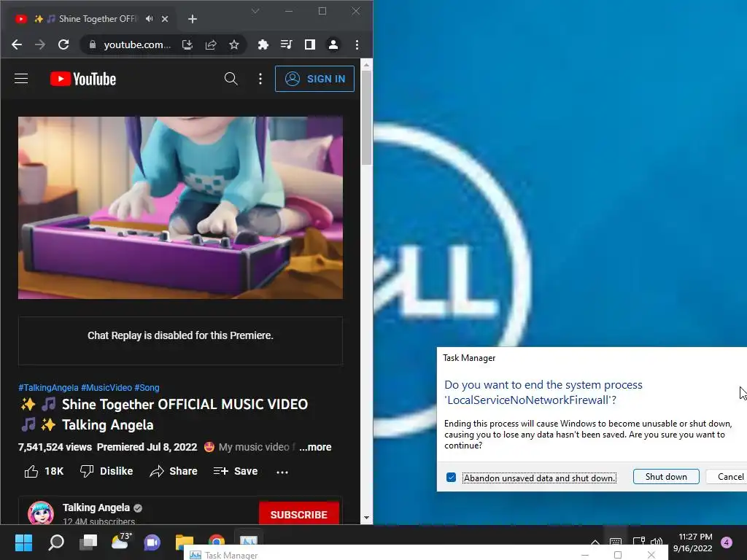Viewport: 747px width, 560px height.
Task: Expand description with ...more
Action: tap(315, 447)
